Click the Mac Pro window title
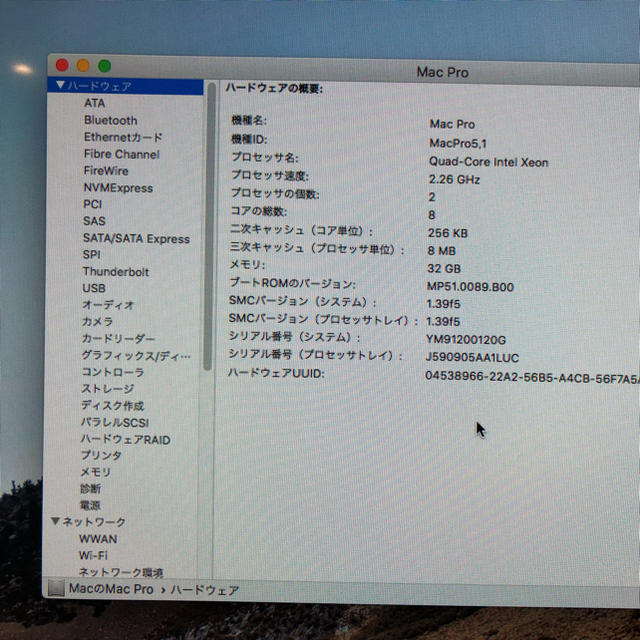Viewport: 640px width, 640px height. click(442, 72)
